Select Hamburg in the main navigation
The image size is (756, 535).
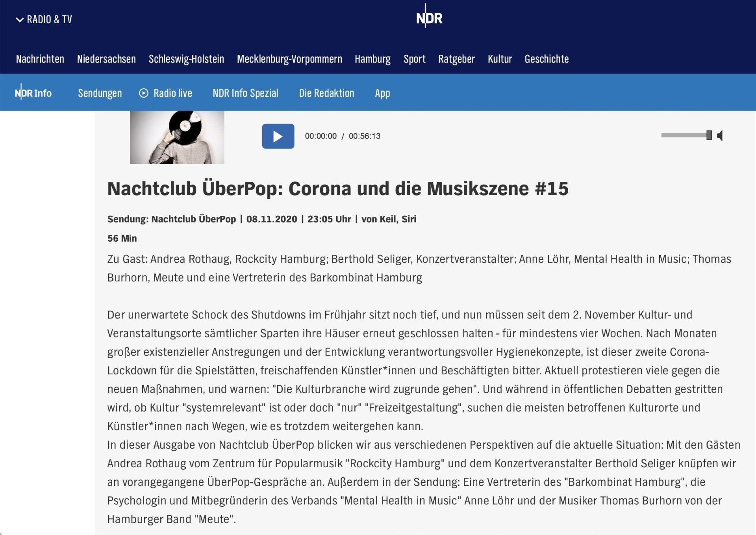(x=372, y=59)
